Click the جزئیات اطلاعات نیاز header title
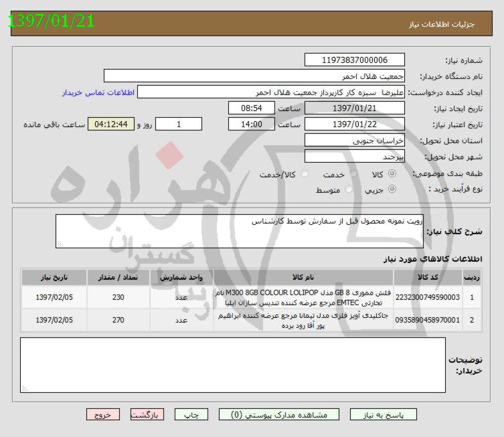 point(442,24)
